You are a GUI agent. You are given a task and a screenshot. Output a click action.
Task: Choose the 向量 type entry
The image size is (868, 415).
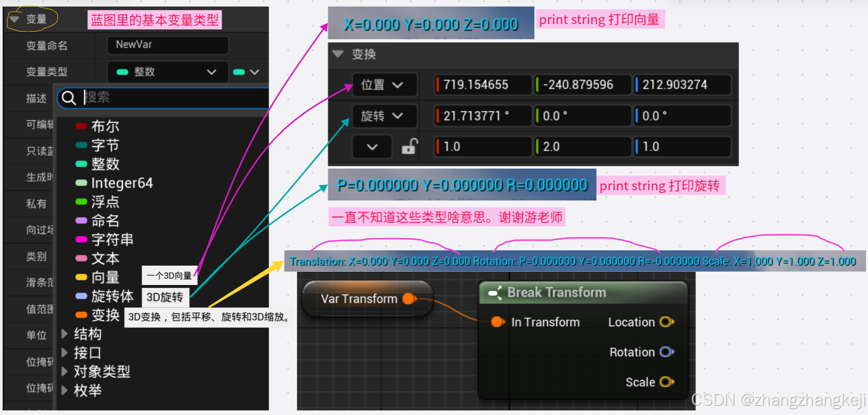pos(105,277)
